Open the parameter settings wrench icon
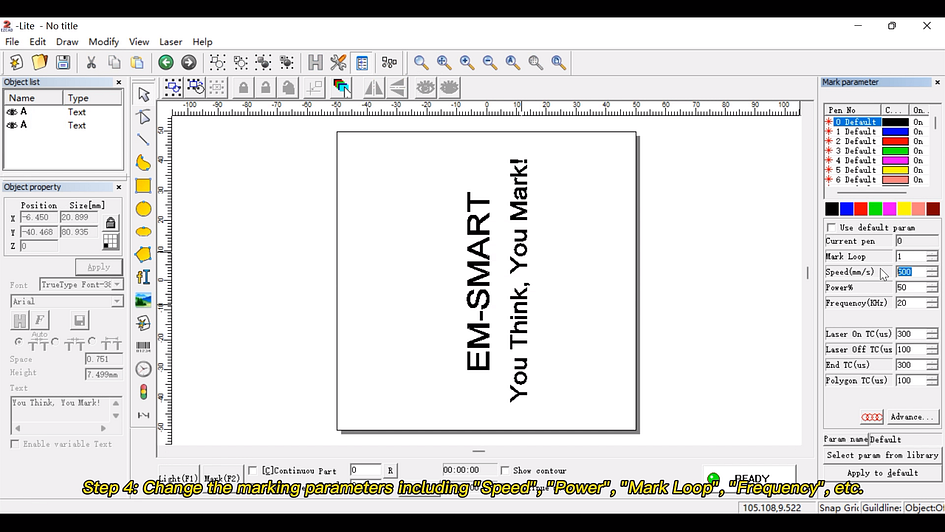 338,62
